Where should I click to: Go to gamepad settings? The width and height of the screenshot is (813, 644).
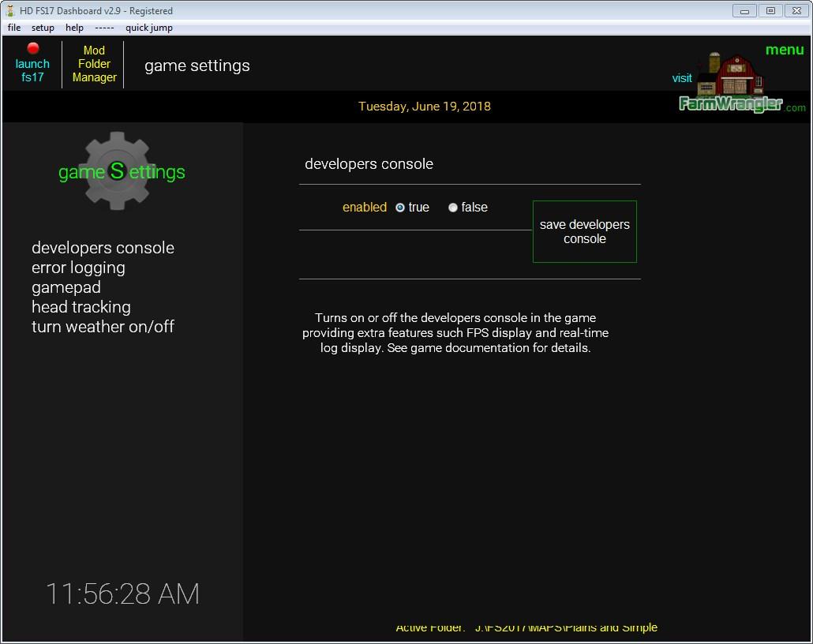66,287
